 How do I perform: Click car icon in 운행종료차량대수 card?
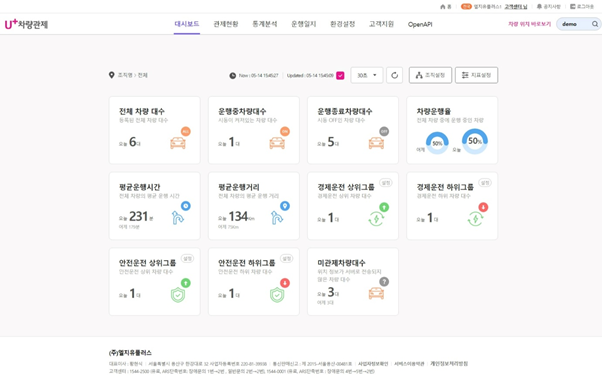click(x=376, y=143)
